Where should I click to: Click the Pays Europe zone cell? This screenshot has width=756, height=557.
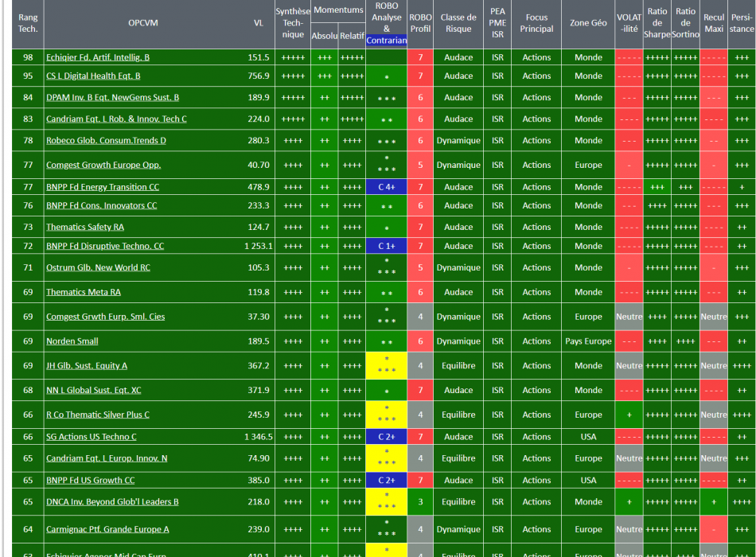[x=588, y=341]
